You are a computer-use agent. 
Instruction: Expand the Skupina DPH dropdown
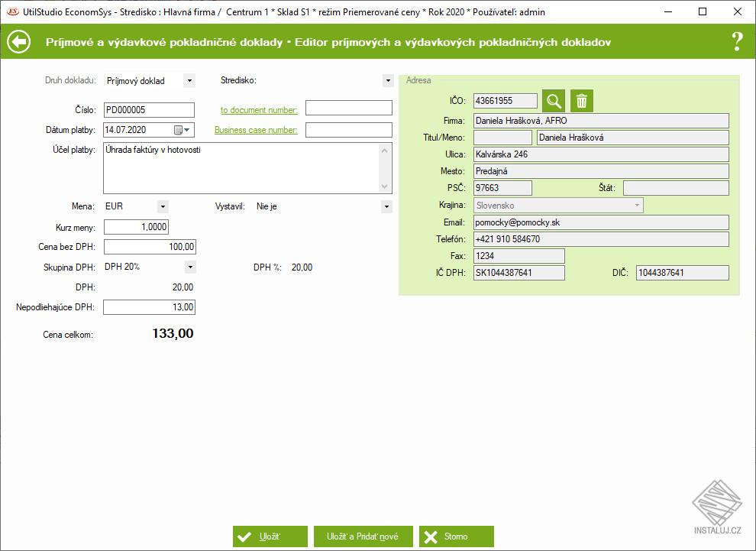(x=190, y=267)
